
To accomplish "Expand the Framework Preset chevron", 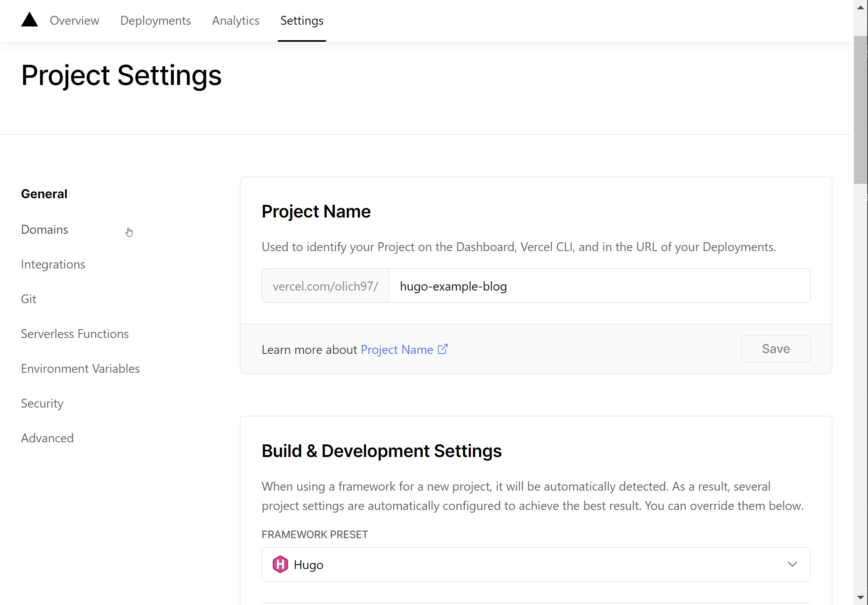I will click(792, 564).
